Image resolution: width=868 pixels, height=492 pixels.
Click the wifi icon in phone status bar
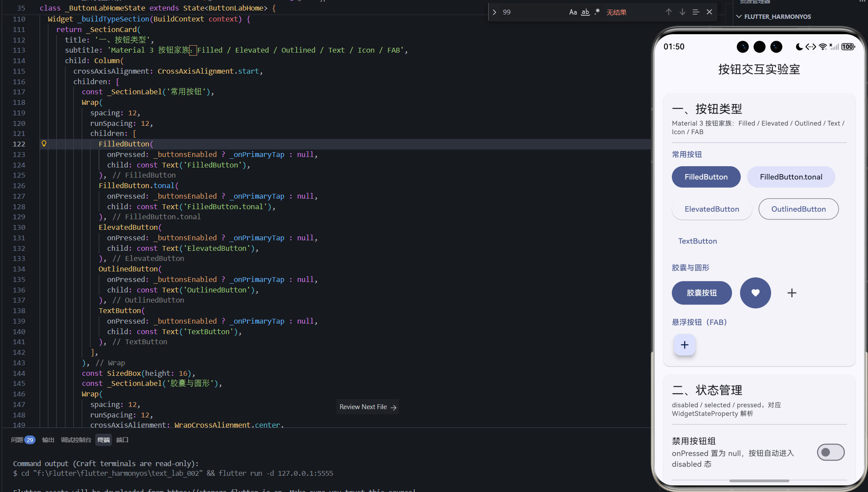click(x=823, y=47)
